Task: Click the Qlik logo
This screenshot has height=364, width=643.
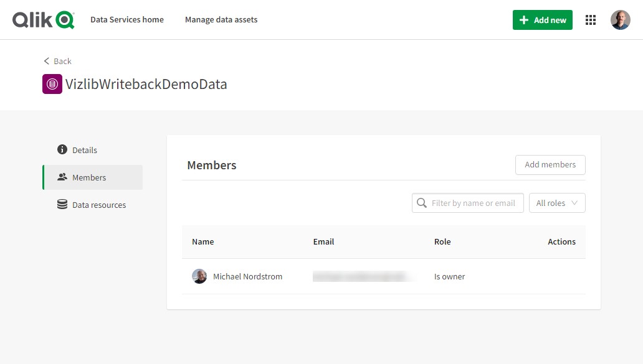Action: click(x=44, y=20)
